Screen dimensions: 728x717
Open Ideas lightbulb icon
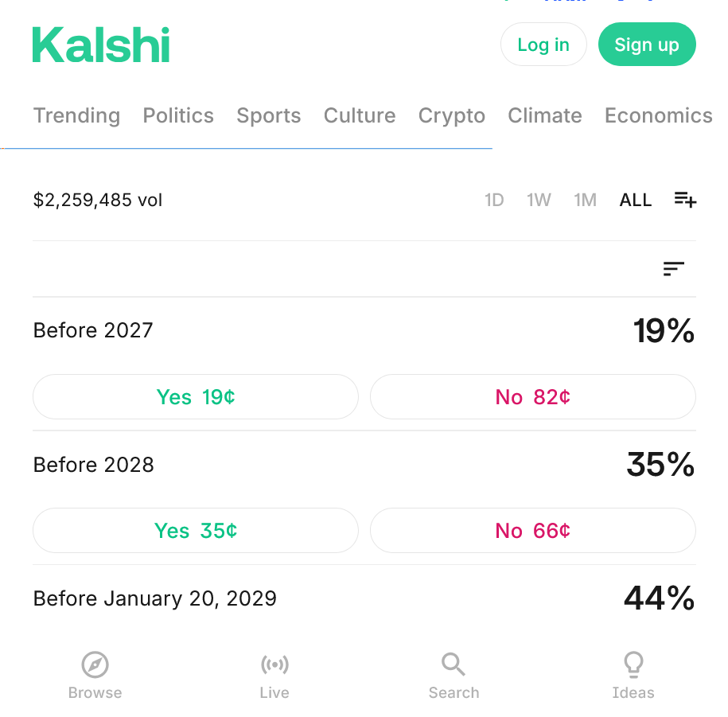[x=633, y=664]
